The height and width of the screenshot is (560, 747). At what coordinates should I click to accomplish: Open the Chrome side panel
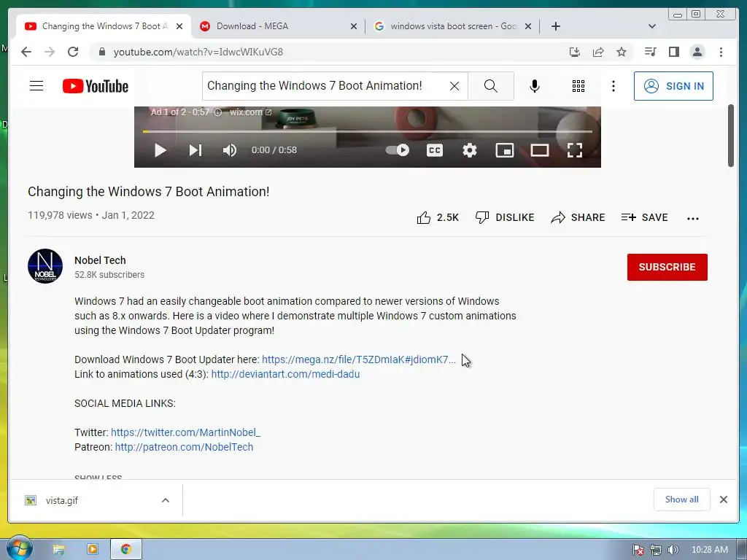[673, 52]
